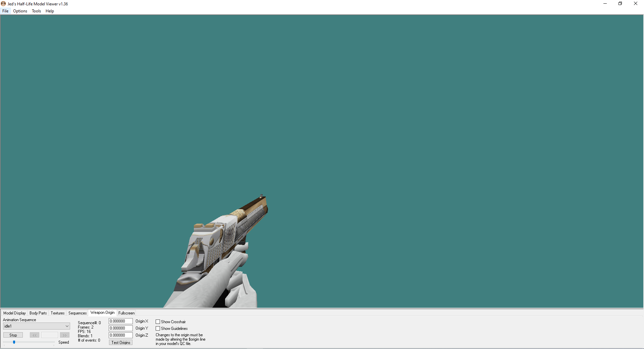Image resolution: width=644 pixels, height=349 pixels.
Task: Click the '# of events: 0' text
Action: pos(89,340)
